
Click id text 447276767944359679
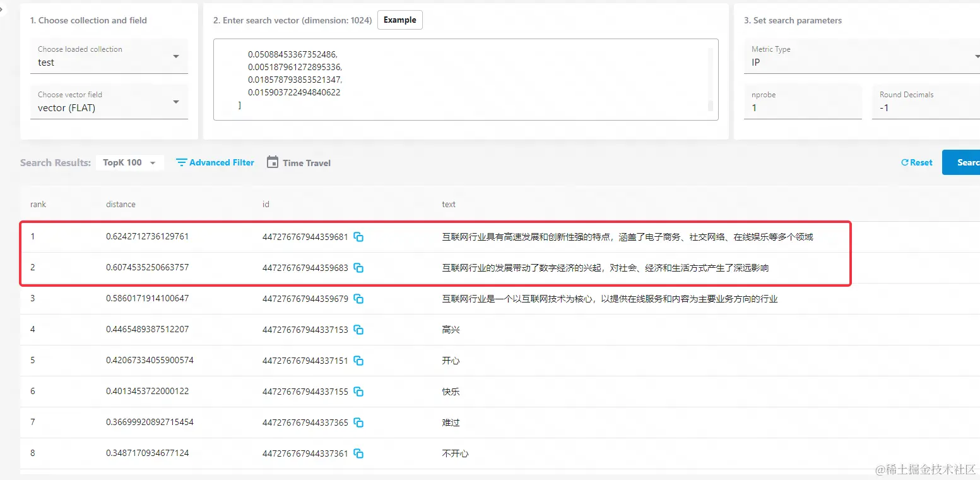coord(305,299)
